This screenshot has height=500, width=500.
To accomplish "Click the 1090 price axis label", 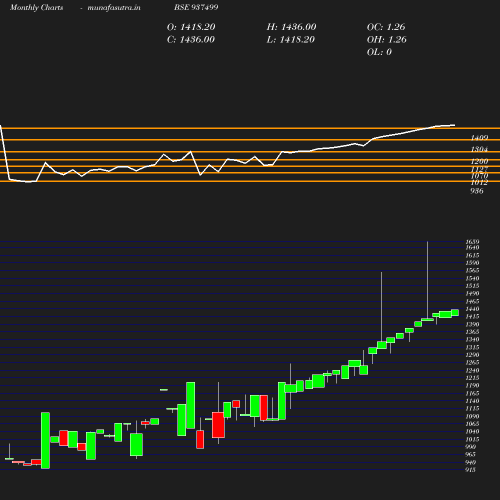I will pyautogui.click(x=473, y=416).
